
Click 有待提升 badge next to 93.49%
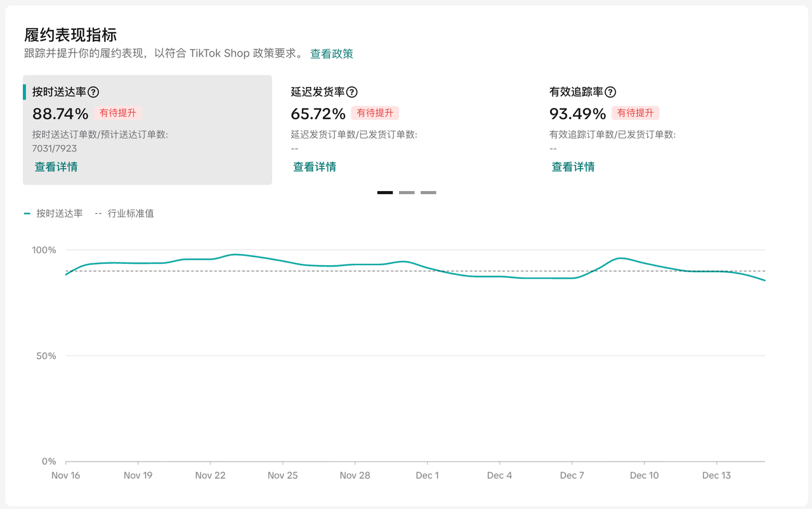[635, 113]
